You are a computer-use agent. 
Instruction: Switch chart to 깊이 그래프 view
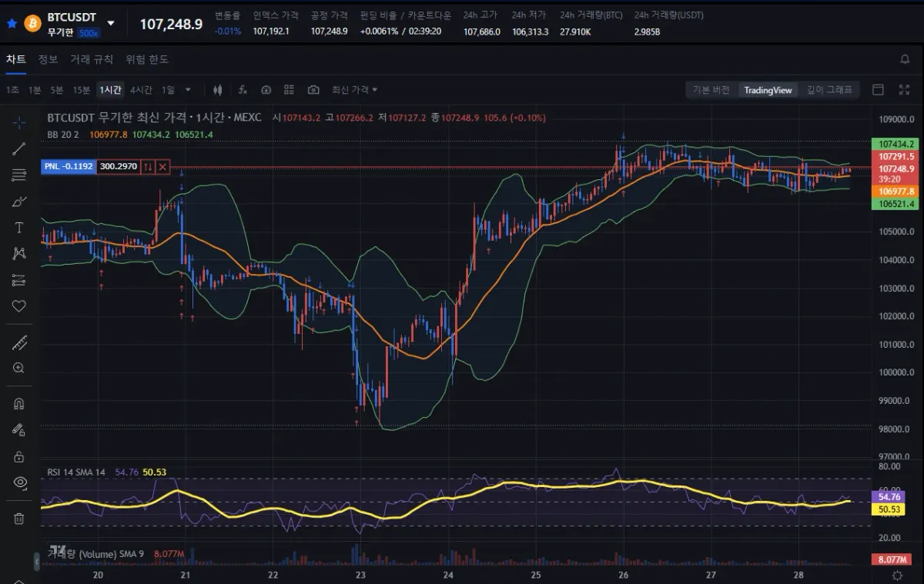point(829,90)
